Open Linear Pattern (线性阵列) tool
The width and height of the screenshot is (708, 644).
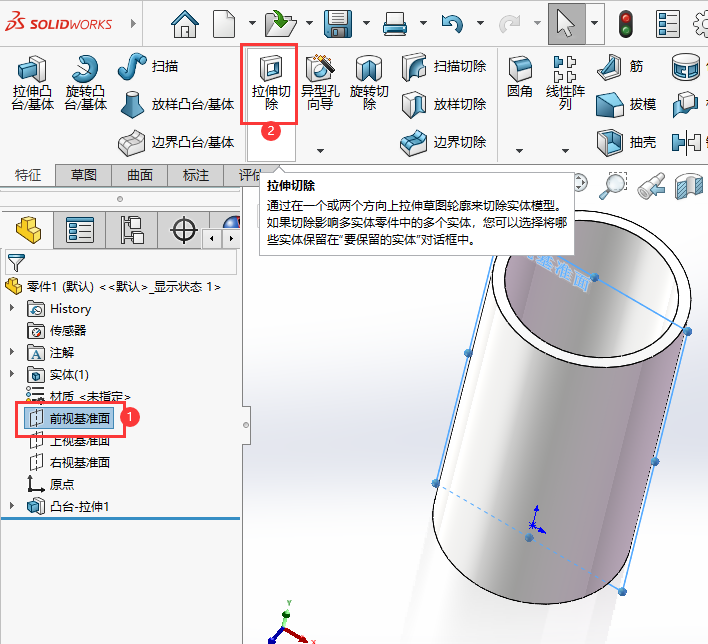565,83
